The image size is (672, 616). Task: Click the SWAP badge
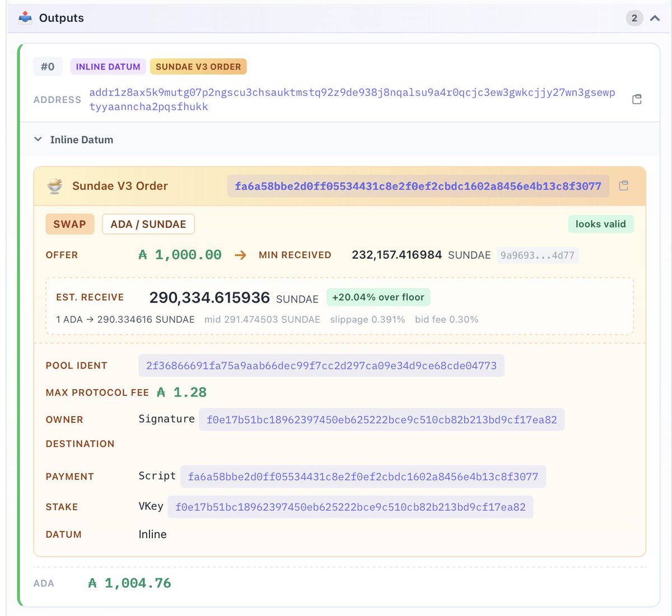pyautogui.click(x=70, y=224)
